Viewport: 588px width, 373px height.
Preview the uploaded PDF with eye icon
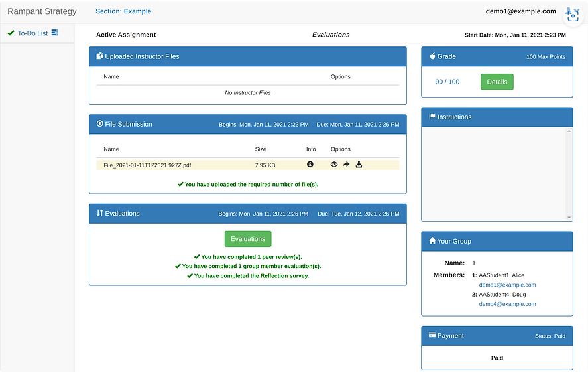(334, 165)
